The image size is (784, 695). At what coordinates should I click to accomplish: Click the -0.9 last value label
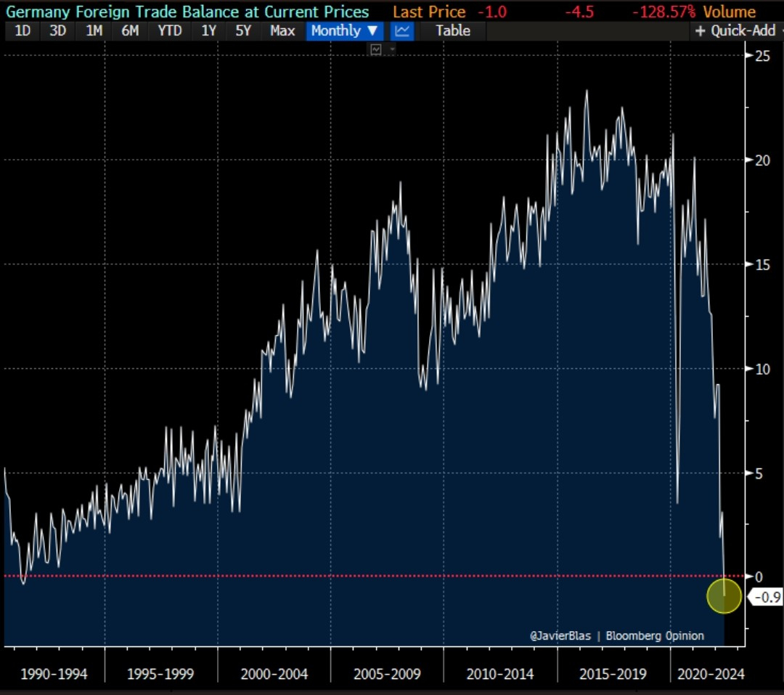click(x=767, y=597)
